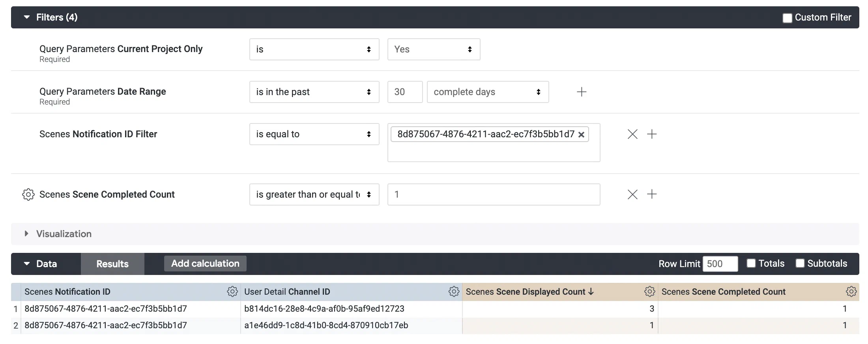The image size is (868, 344).
Task: Enable the Custom Filter checkbox
Action: (787, 18)
